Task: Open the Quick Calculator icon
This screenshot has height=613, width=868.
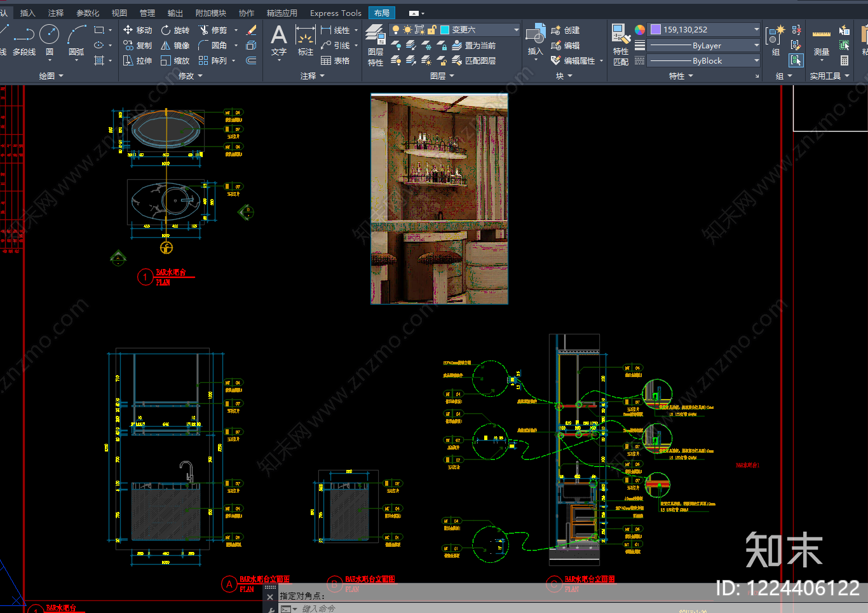Action: [x=844, y=60]
